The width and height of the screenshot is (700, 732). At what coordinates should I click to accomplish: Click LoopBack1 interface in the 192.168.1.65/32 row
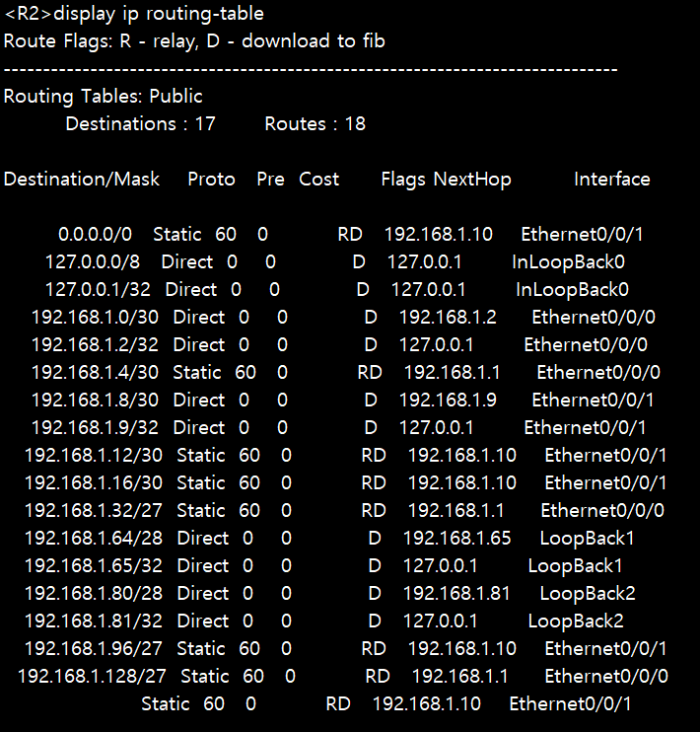(576, 566)
